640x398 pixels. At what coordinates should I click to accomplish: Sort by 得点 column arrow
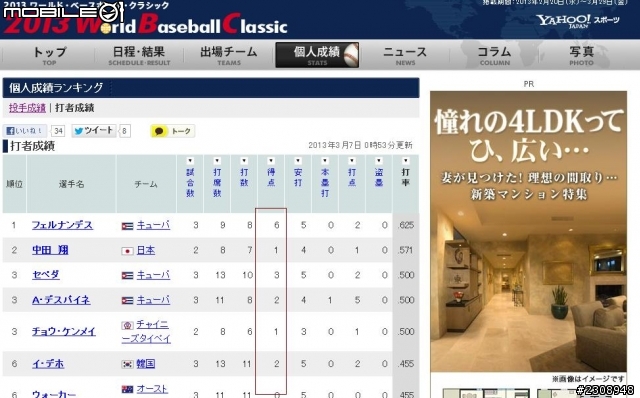271,160
